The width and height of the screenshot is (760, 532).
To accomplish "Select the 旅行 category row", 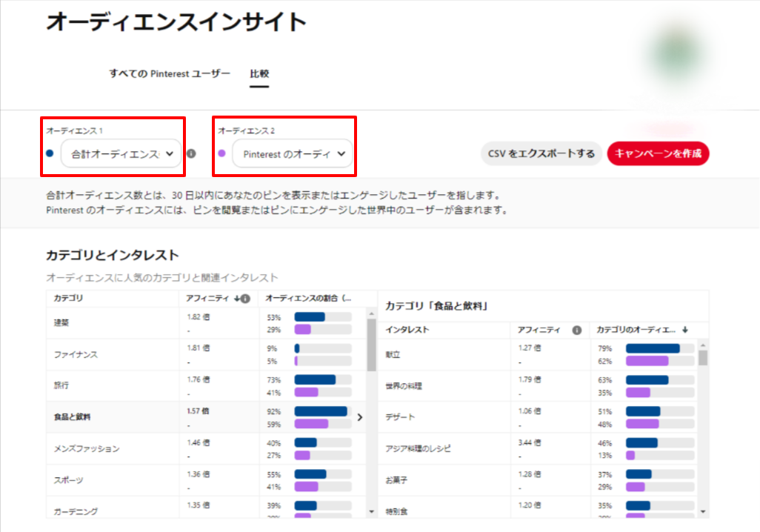I will tap(111, 386).
